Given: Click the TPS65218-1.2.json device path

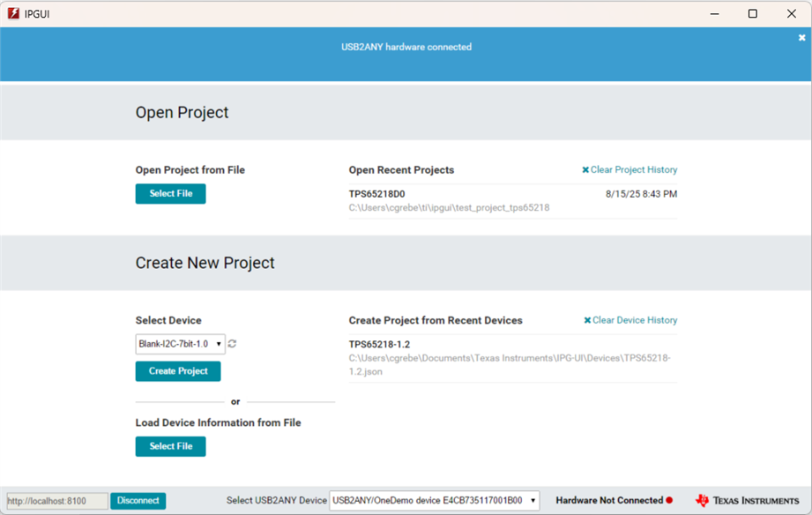Looking at the screenshot, I should tap(510, 365).
